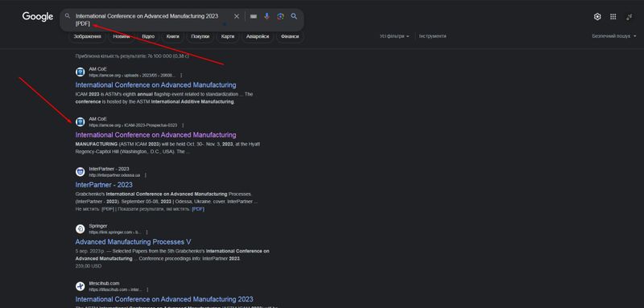Screen dimensions: 644x308
Task: Clear the search query with X
Action: pos(237,16)
